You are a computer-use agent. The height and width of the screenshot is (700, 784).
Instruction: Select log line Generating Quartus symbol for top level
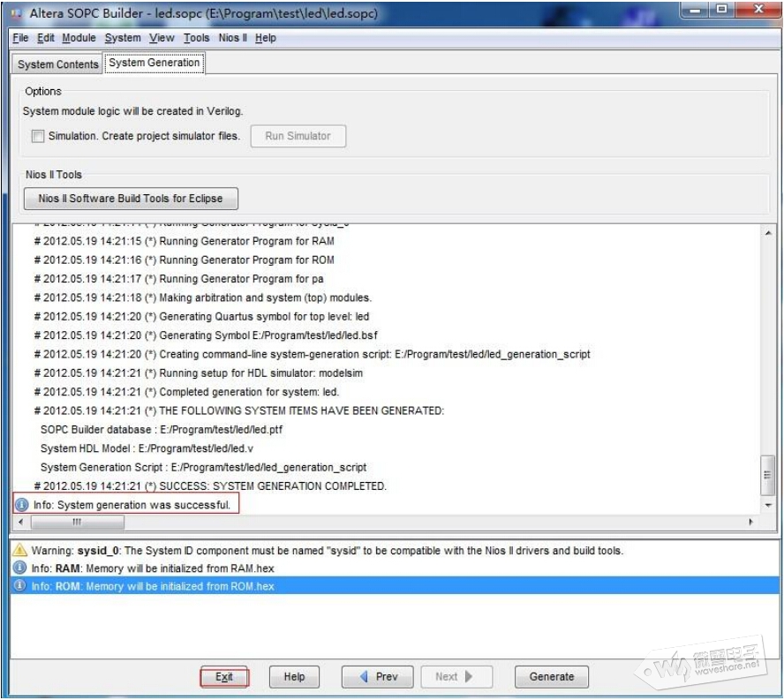pos(201,317)
